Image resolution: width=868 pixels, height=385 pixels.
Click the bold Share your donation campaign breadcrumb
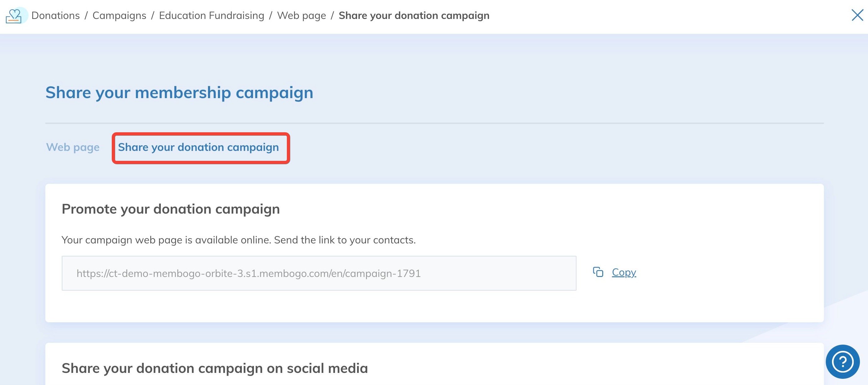click(414, 16)
